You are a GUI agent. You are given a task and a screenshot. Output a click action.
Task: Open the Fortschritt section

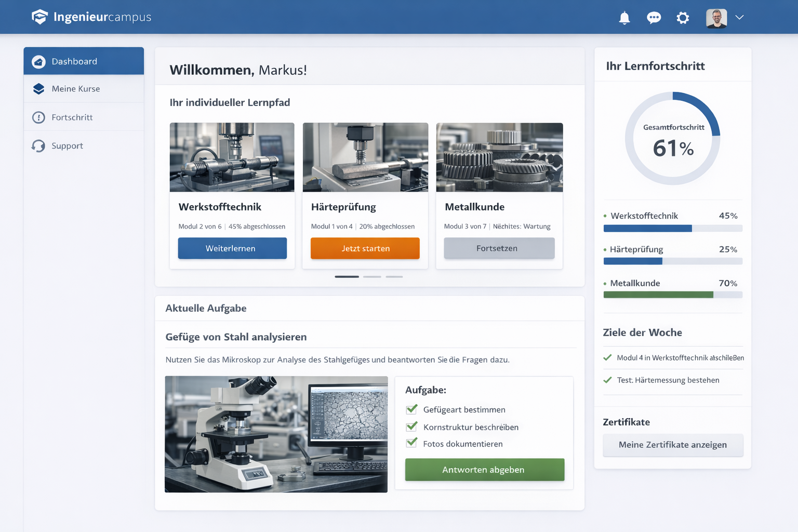tap(73, 117)
